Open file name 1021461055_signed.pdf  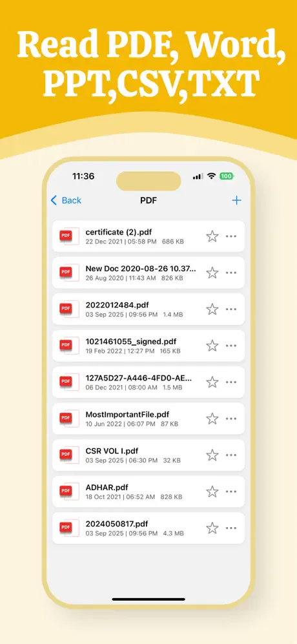click(x=131, y=342)
